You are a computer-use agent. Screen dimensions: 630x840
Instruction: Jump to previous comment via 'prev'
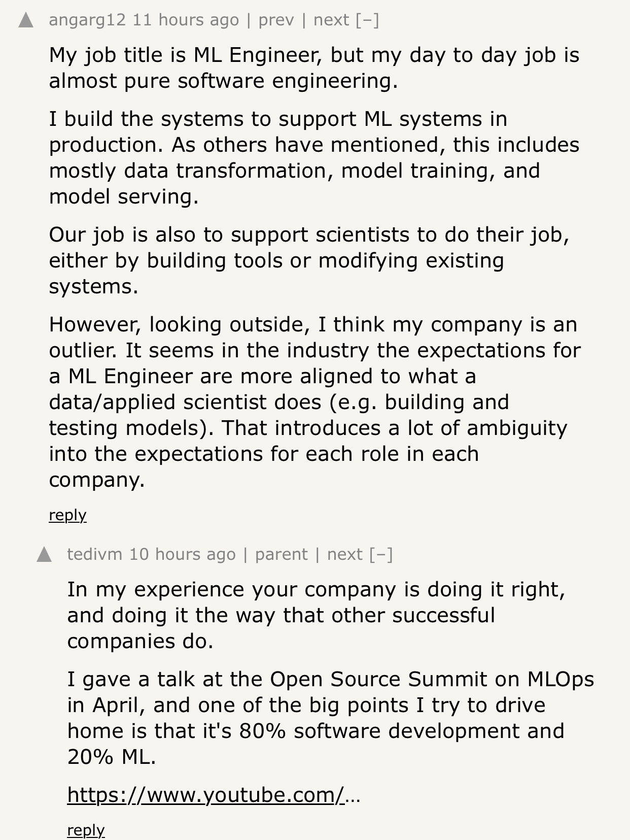pos(276,20)
